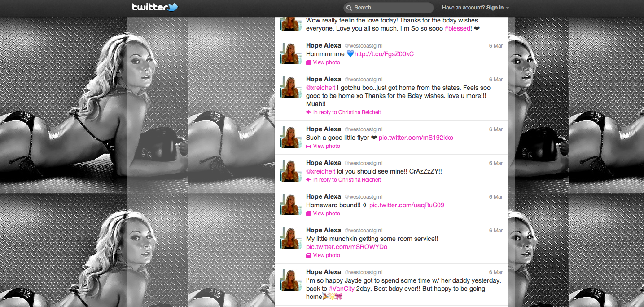This screenshot has width=644, height=307.
Task: Open pic.twitter.com/mSROWYDo link
Action: click(346, 247)
